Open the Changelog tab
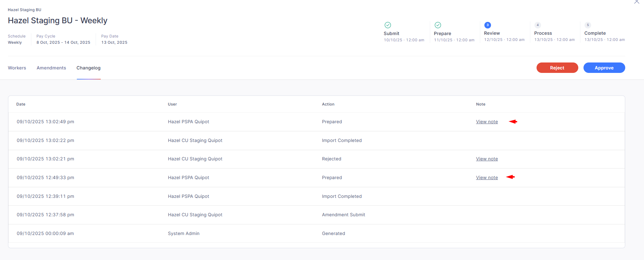Screen dimensions: 644x260 [89, 68]
